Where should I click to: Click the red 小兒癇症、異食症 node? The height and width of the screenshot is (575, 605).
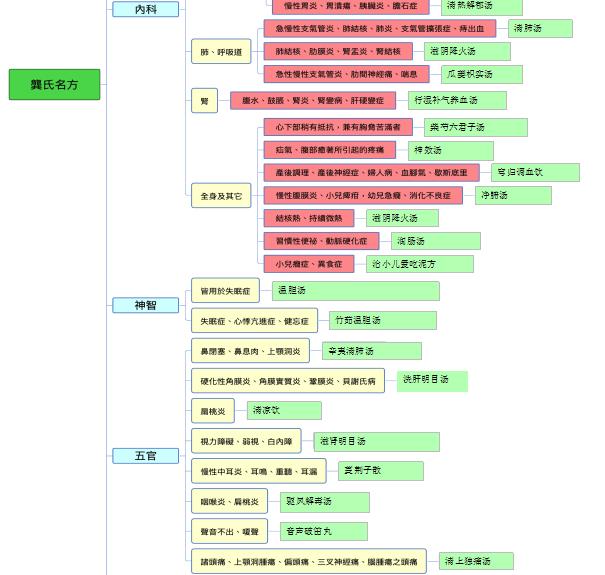pyautogui.click(x=309, y=264)
